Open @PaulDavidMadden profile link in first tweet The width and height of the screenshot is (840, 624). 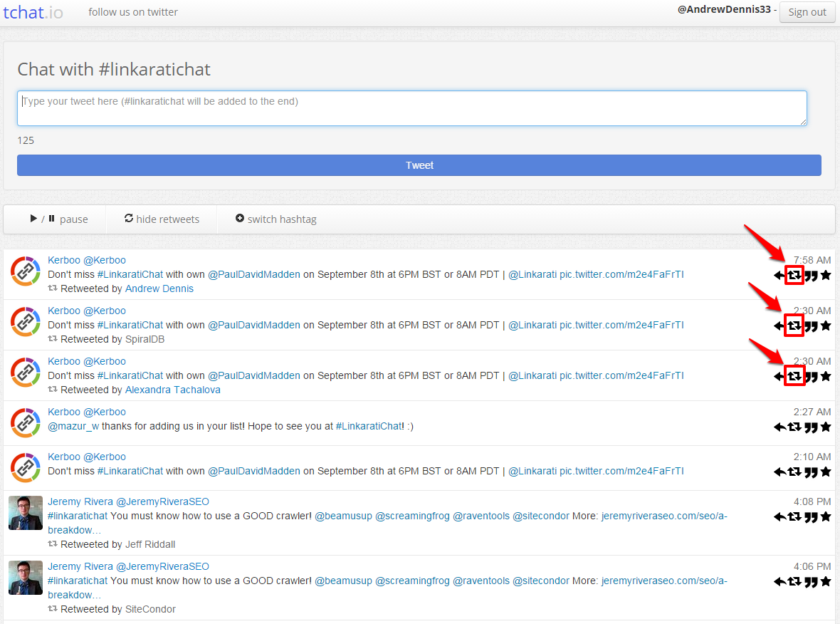[254, 274]
